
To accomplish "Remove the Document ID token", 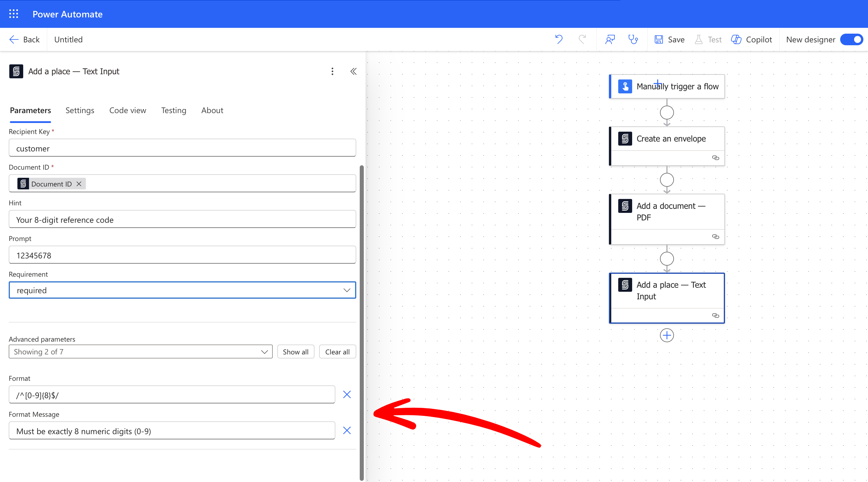I will pos(79,184).
